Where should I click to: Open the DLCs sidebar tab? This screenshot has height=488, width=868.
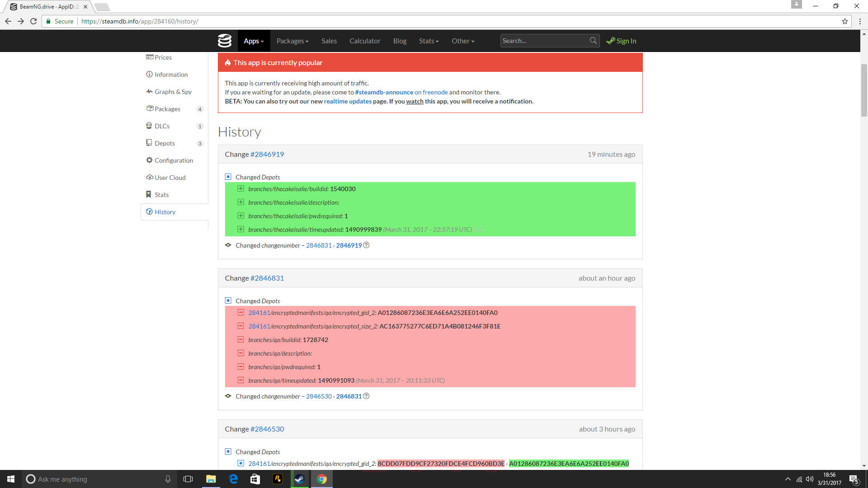coord(174,126)
